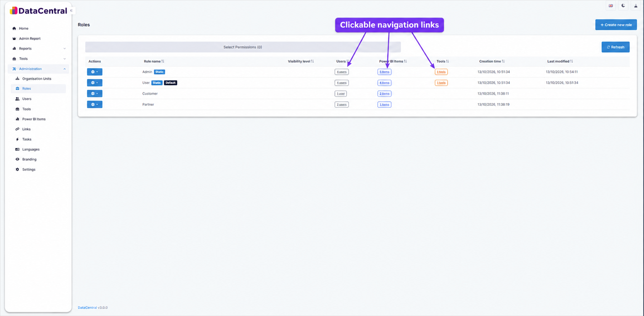Screen dimensions: 644x316
Task: Open Customer role's 2 items link
Action: tap(384, 94)
